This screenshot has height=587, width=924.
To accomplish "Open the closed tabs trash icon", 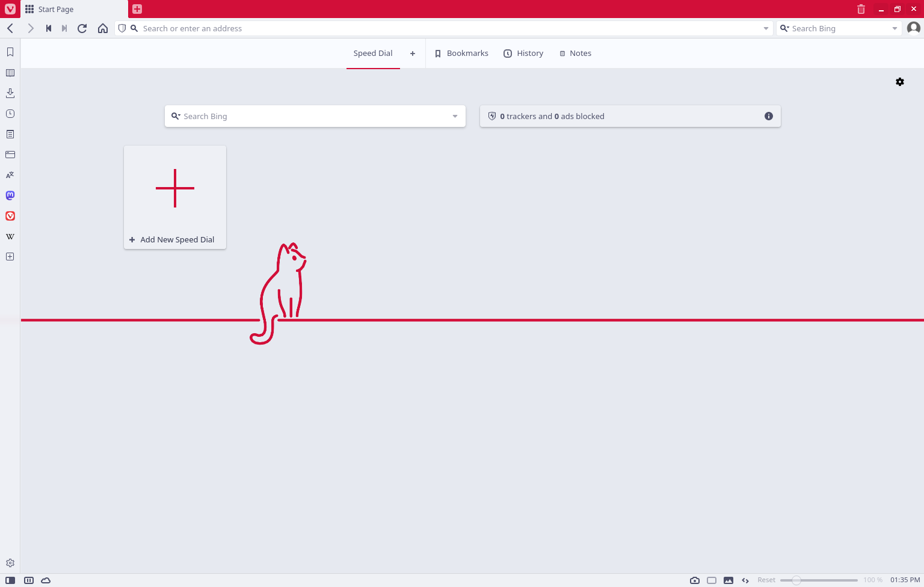I will pos(861,9).
